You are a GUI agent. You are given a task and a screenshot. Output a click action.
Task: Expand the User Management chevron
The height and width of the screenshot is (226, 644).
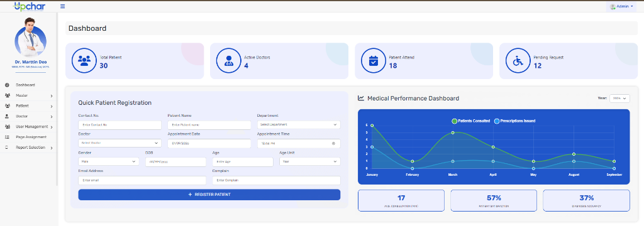52,127
